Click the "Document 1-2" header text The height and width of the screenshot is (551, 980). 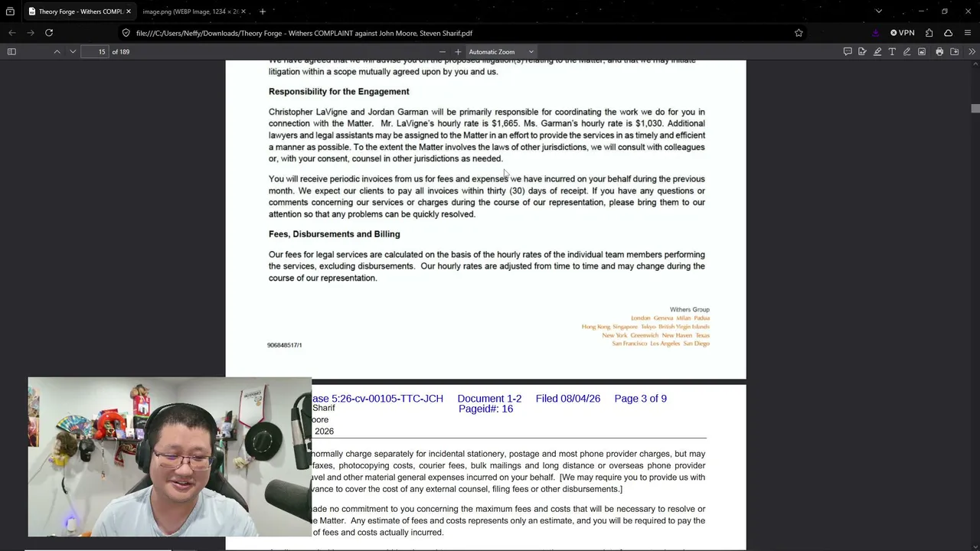click(489, 399)
